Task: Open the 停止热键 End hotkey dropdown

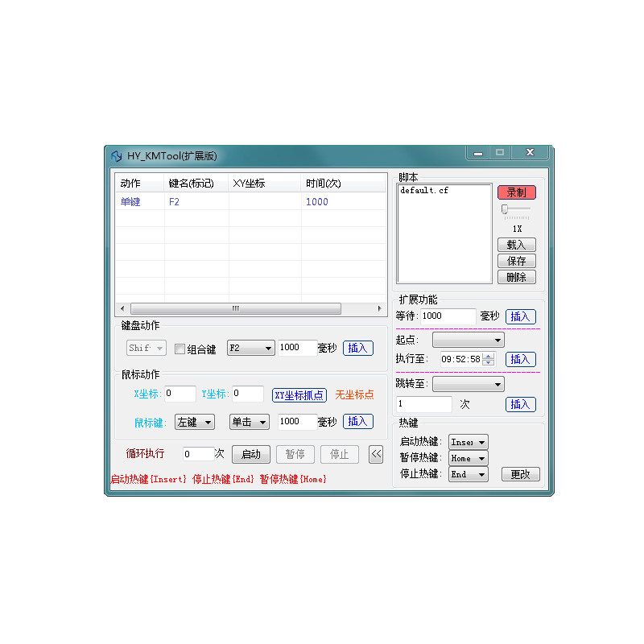Action: [x=469, y=474]
